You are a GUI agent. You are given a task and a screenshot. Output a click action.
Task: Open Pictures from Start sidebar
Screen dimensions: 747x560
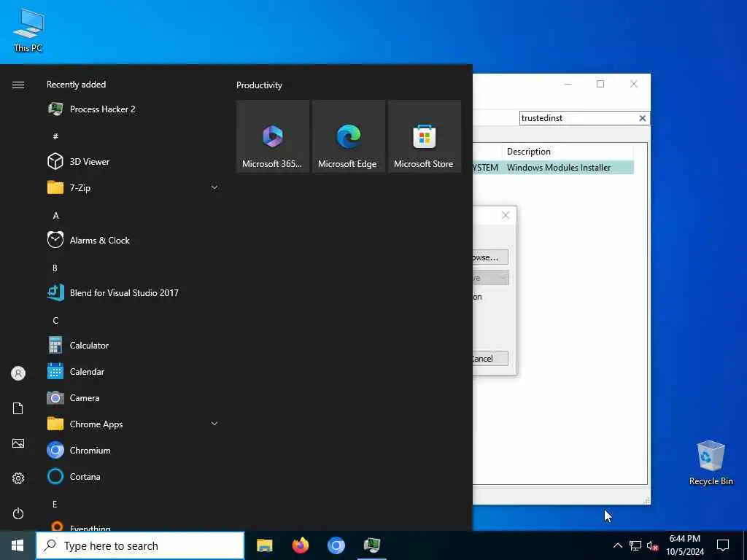[18, 443]
